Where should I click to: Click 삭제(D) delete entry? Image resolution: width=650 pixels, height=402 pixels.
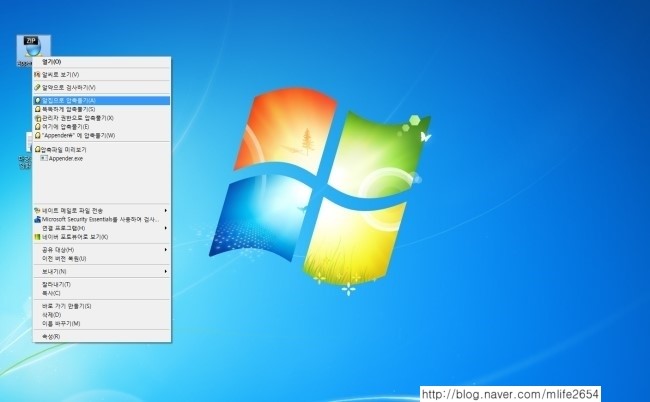[x=102, y=315]
